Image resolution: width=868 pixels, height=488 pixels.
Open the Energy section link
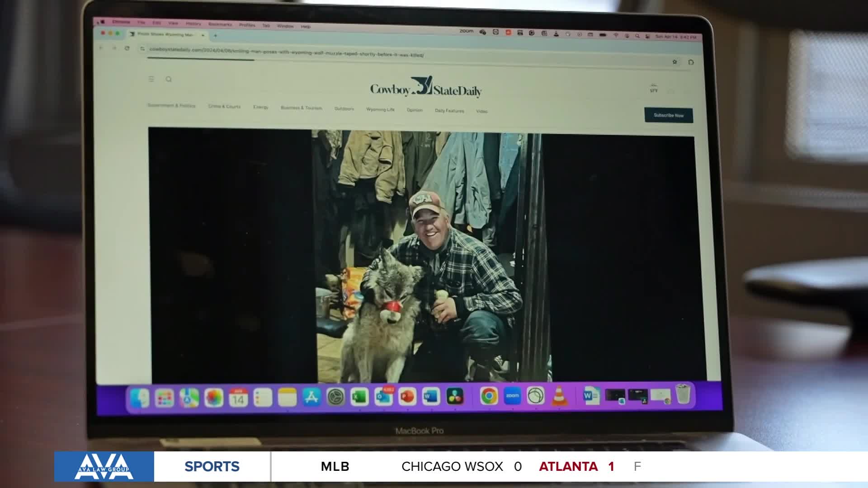(x=261, y=107)
